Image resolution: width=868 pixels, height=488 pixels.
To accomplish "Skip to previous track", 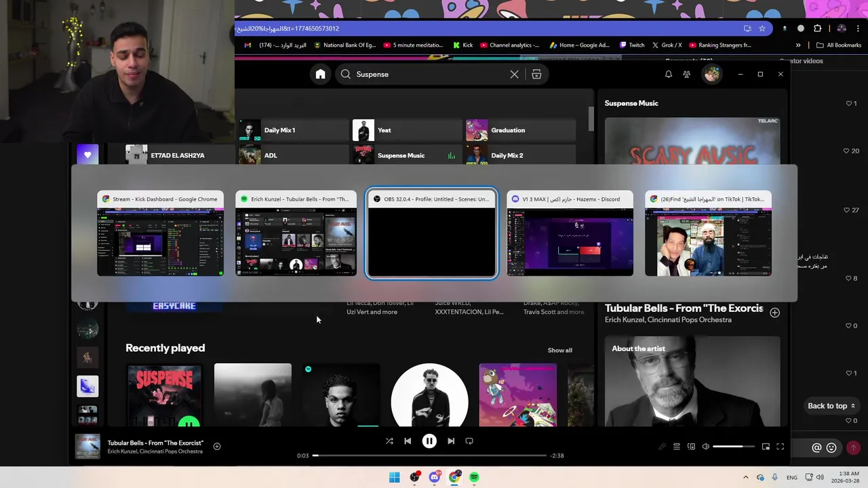I will (x=408, y=441).
